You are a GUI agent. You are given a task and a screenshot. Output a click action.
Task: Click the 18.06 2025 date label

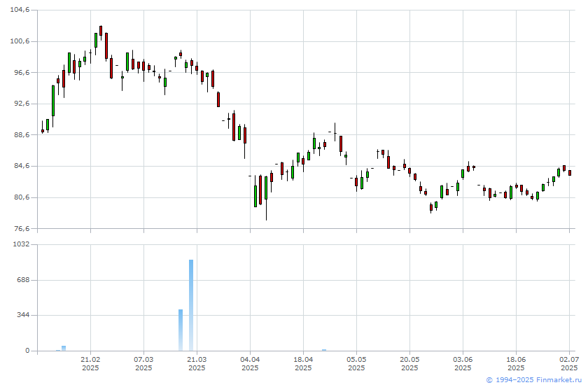point(516,363)
